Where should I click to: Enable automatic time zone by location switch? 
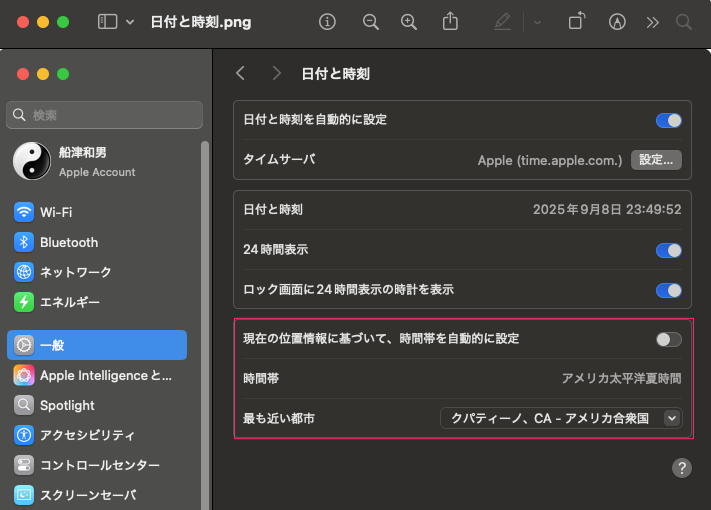click(668, 339)
